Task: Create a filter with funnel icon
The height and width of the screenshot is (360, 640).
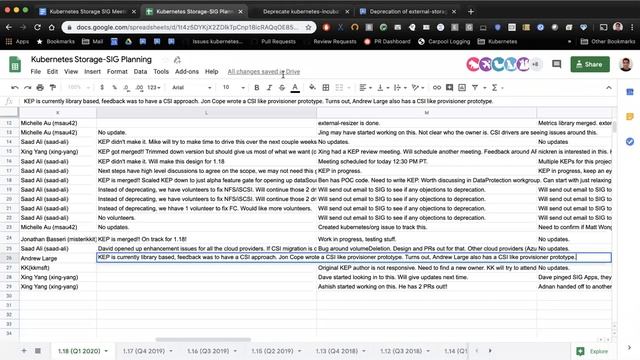Action: [x=475, y=87]
